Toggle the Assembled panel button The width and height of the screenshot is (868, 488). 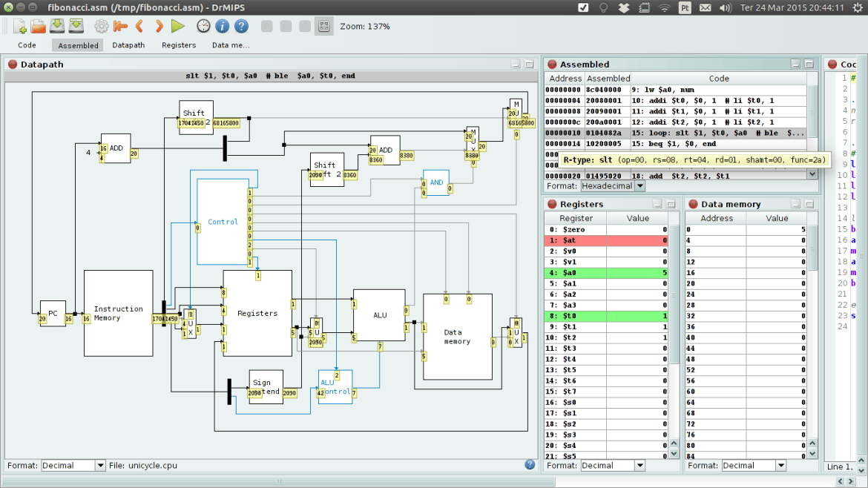tap(78, 45)
